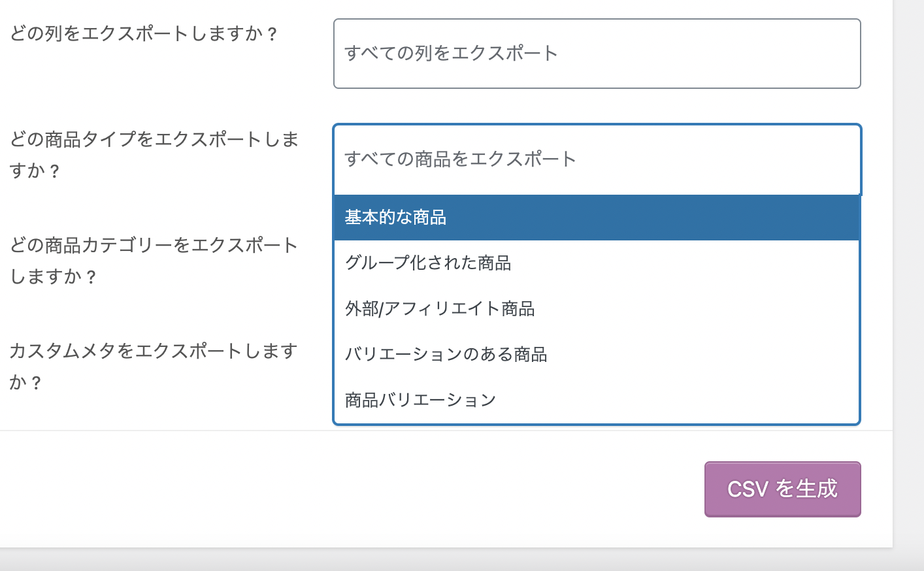This screenshot has width=924, height=571.
Task: Click the gray page background right of form
Action: tap(909, 261)
